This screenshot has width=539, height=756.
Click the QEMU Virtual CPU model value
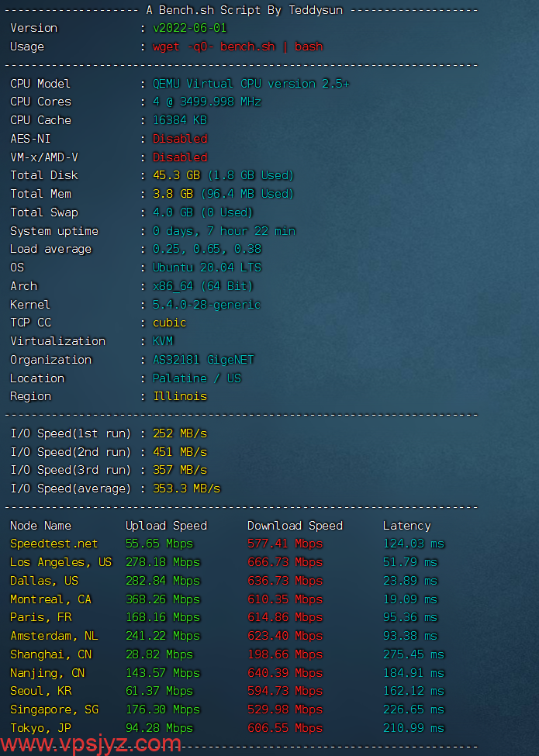click(x=250, y=84)
